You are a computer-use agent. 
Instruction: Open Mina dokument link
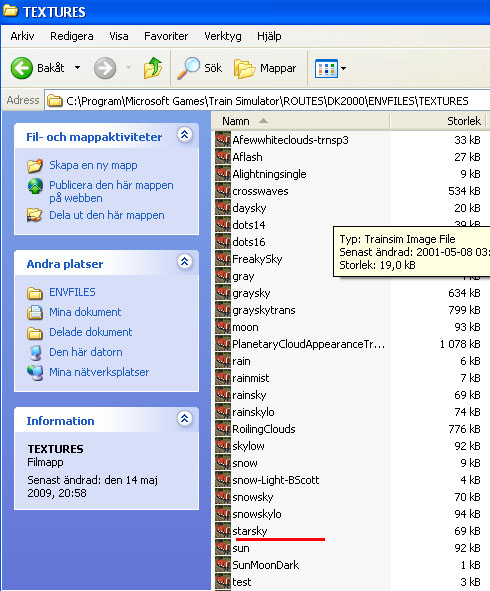pos(85,312)
